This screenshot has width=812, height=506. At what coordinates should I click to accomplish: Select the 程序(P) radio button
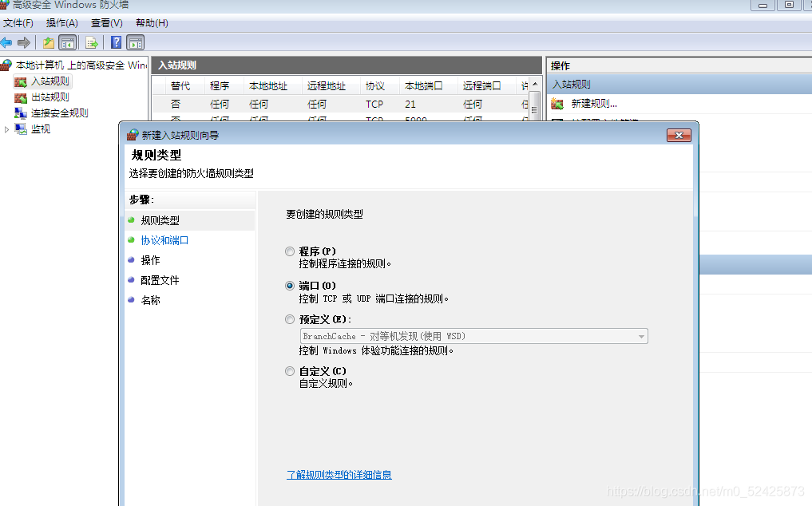[290, 251]
